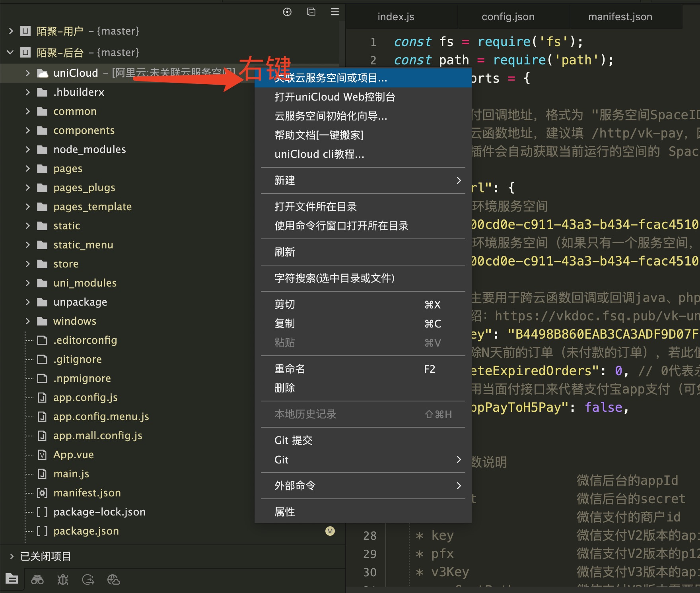The height and width of the screenshot is (593, 700).
Task: Click 重命名 in the context menu
Action: point(290,369)
